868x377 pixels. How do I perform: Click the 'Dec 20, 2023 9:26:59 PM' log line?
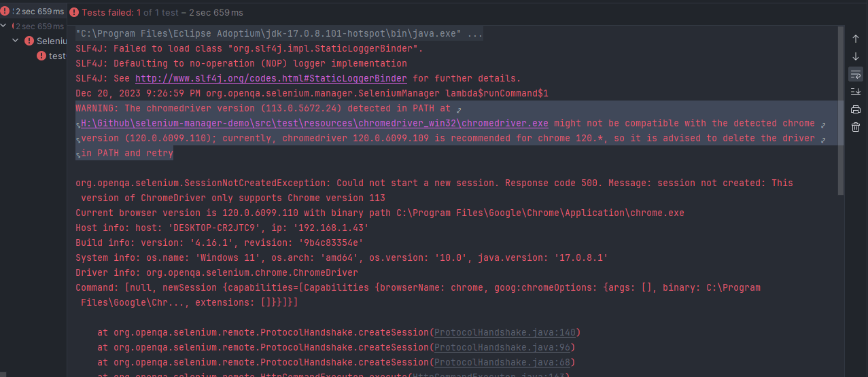click(x=312, y=93)
